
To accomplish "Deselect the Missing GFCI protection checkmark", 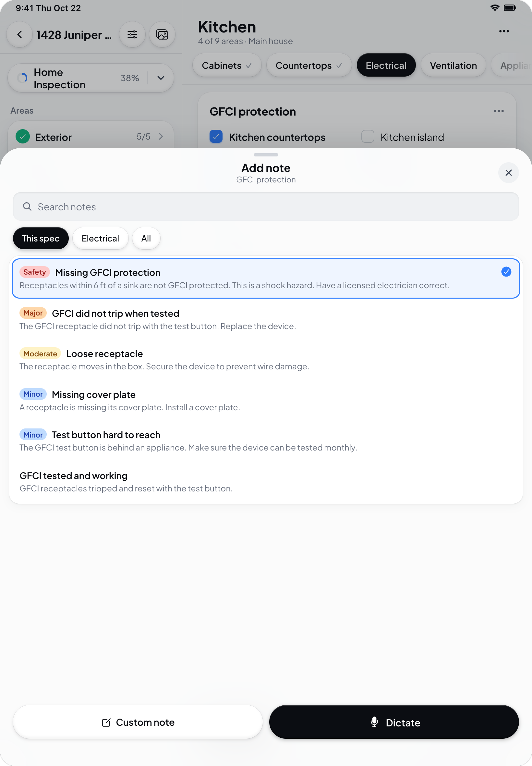I will click(x=506, y=272).
